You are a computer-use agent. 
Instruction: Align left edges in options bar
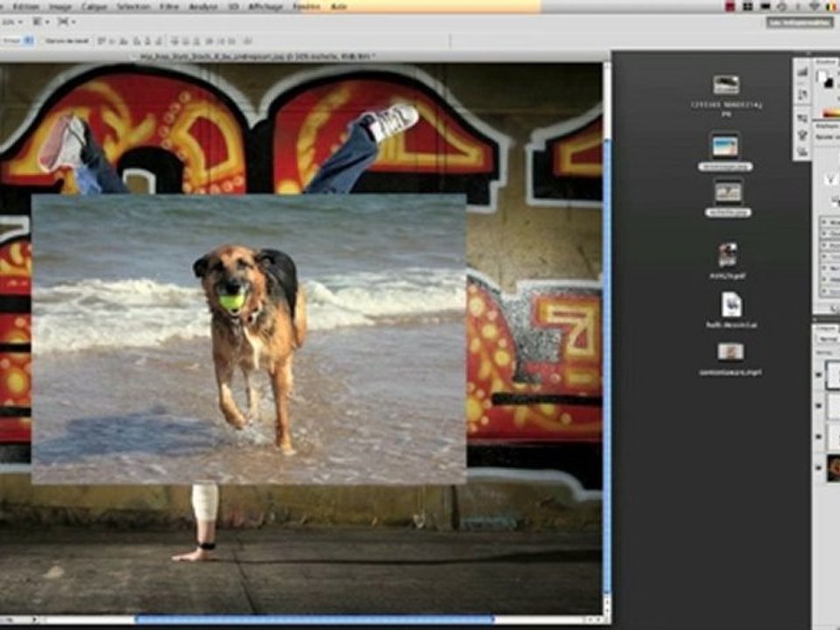(137, 41)
